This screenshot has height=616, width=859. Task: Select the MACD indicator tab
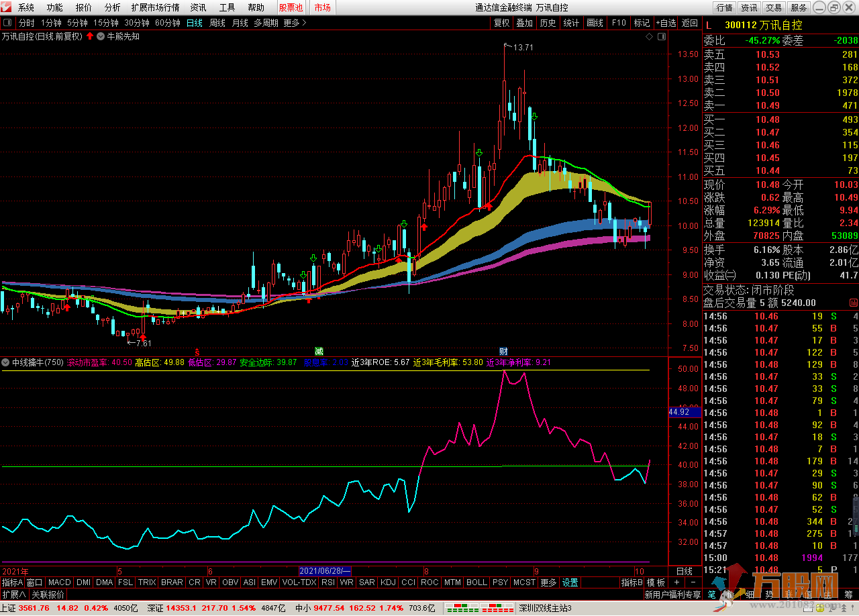59,582
